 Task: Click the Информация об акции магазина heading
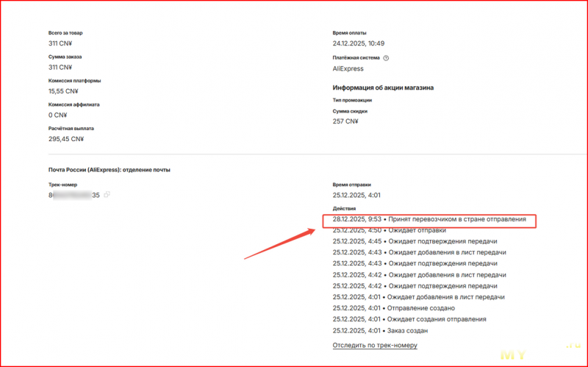coord(383,88)
